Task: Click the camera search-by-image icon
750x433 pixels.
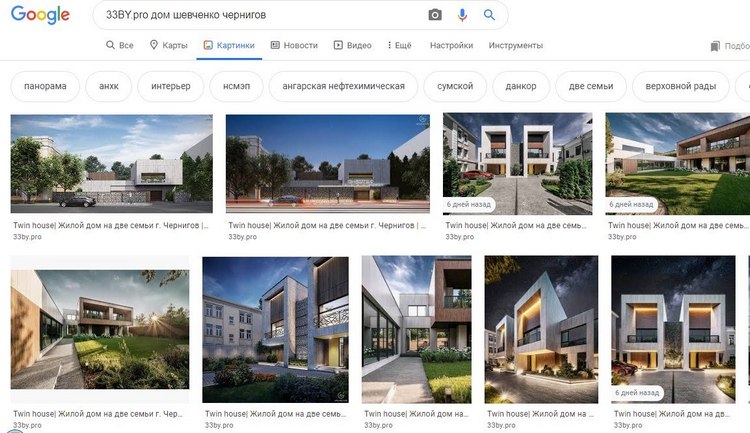Action: [435, 15]
